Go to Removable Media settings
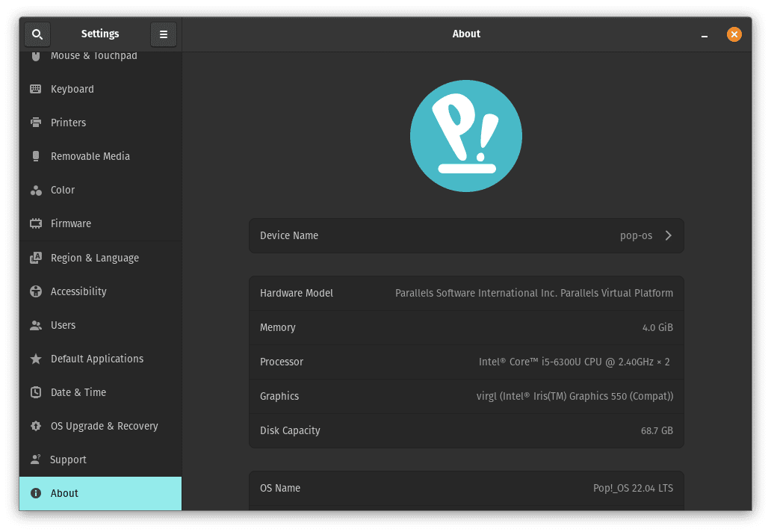771x532 pixels. 100,156
